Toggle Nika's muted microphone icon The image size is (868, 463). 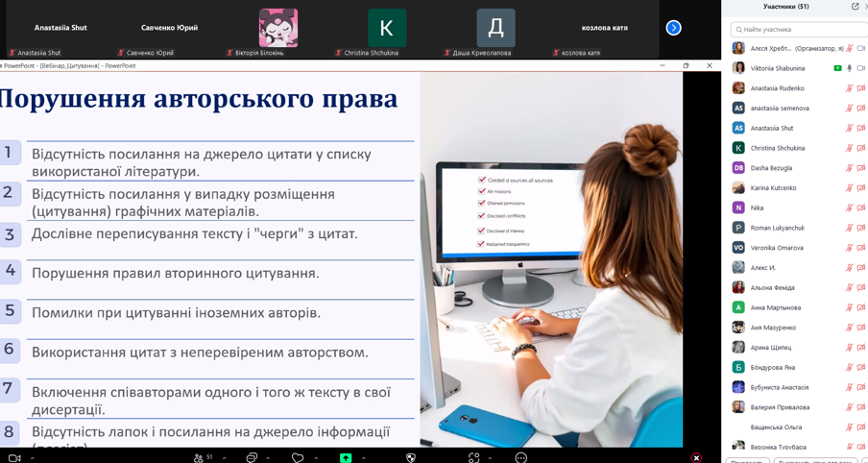(849, 207)
